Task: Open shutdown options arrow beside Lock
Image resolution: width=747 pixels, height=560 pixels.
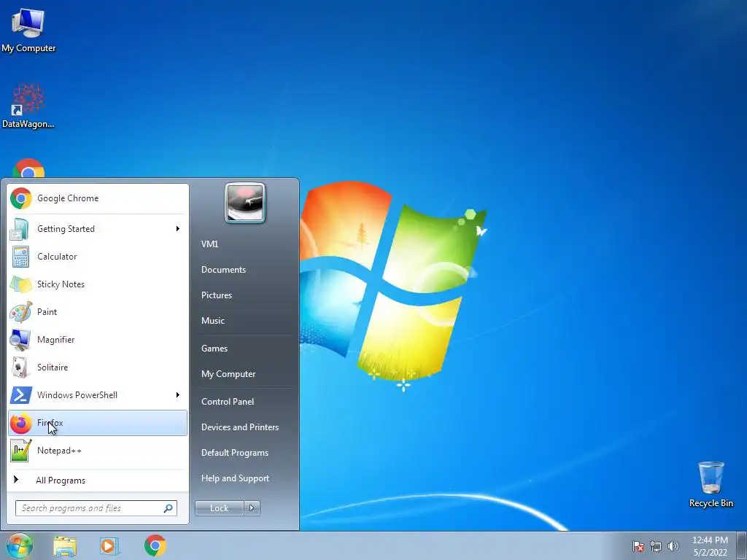Action: (x=252, y=508)
